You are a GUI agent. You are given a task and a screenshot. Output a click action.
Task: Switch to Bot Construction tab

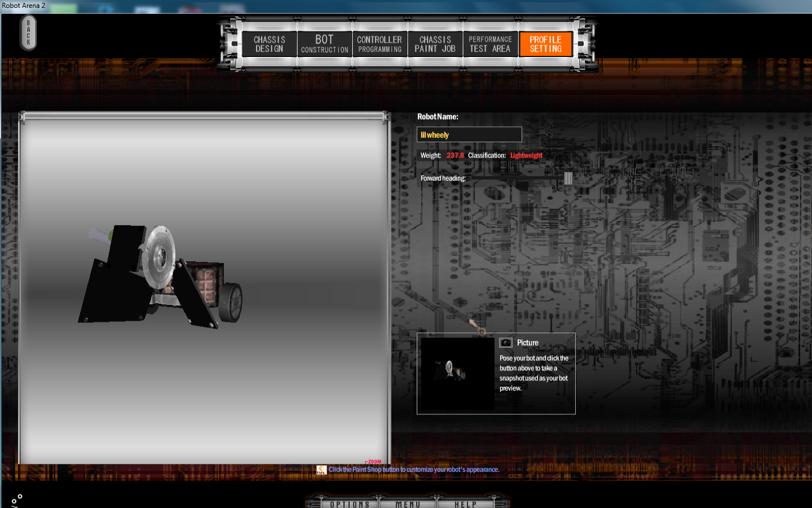click(325, 44)
